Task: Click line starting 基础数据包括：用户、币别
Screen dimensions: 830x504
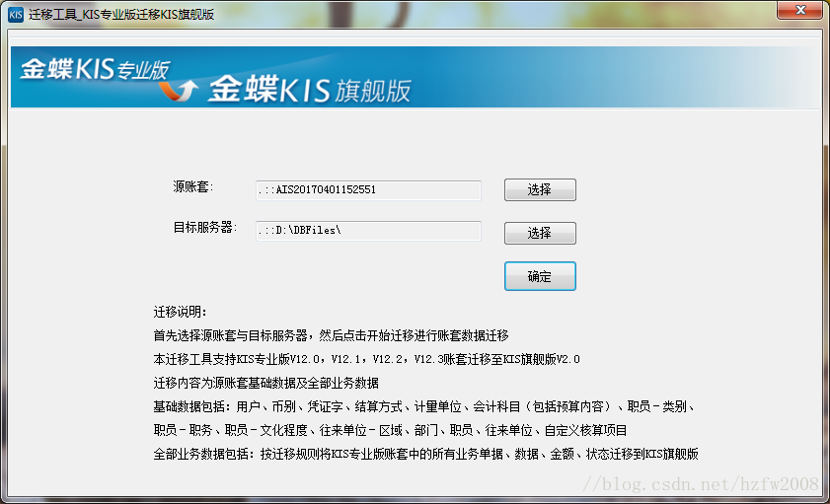Action: tap(424, 406)
